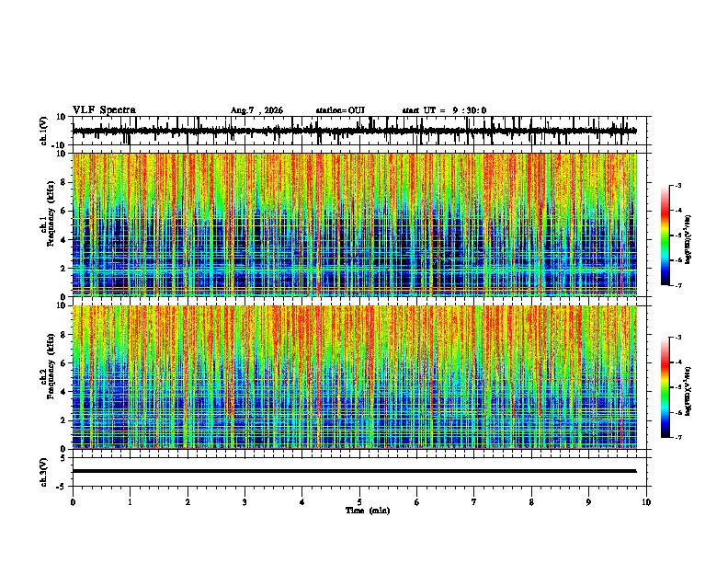Click the ch.2 spectrogram color scale bar
The height and width of the screenshot is (563, 728).
(665, 387)
